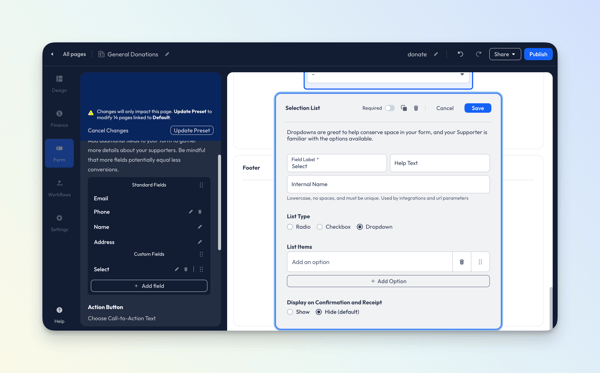Open the Share dropdown
This screenshot has width=600, height=373.
(x=505, y=54)
